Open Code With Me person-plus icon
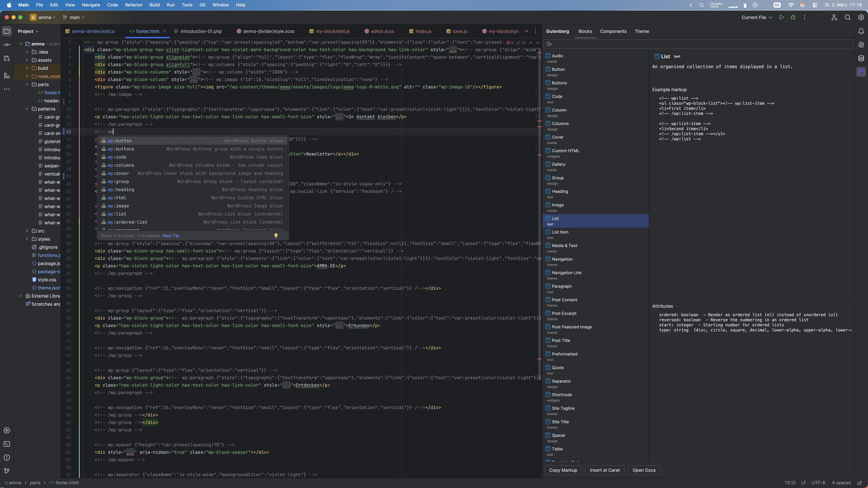 pos(834,17)
